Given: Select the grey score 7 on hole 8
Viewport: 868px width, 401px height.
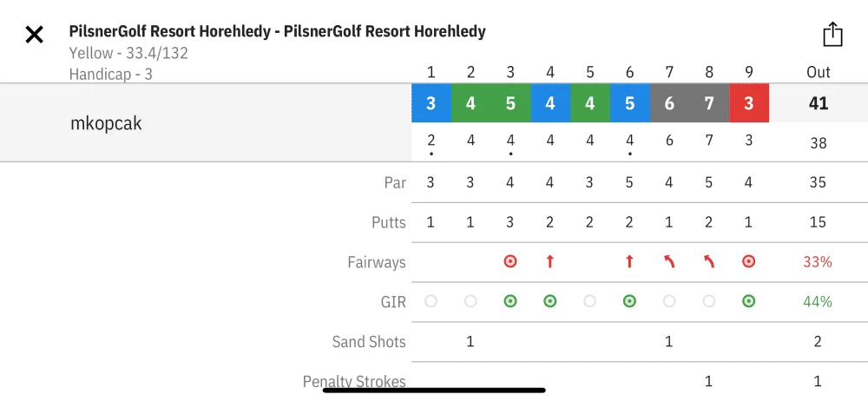Looking at the screenshot, I should [x=709, y=103].
